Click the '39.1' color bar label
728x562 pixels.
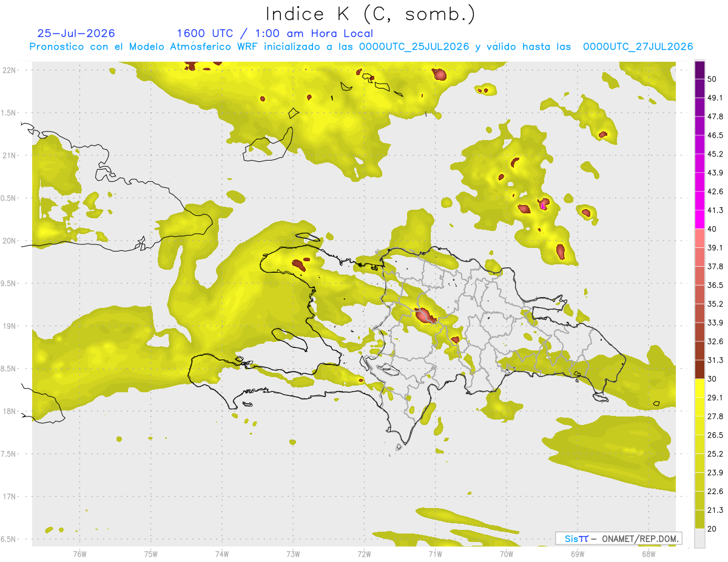pyautogui.click(x=715, y=247)
